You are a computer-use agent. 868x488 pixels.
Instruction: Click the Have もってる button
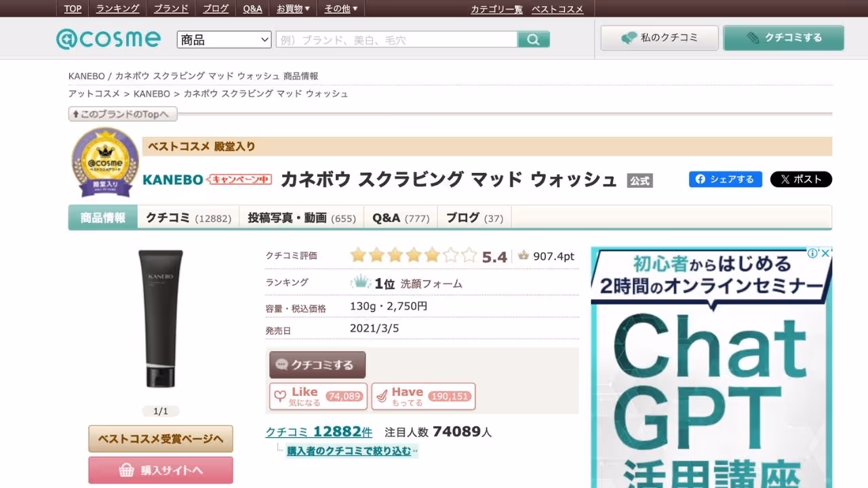(423, 396)
